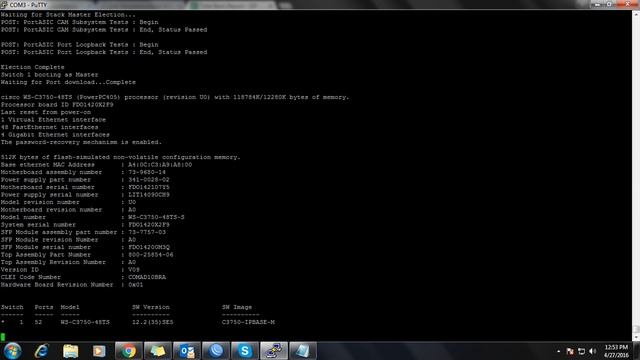Click 'Processor board ID FDO1420X2F9' line

pyautogui.click(x=57, y=105)
